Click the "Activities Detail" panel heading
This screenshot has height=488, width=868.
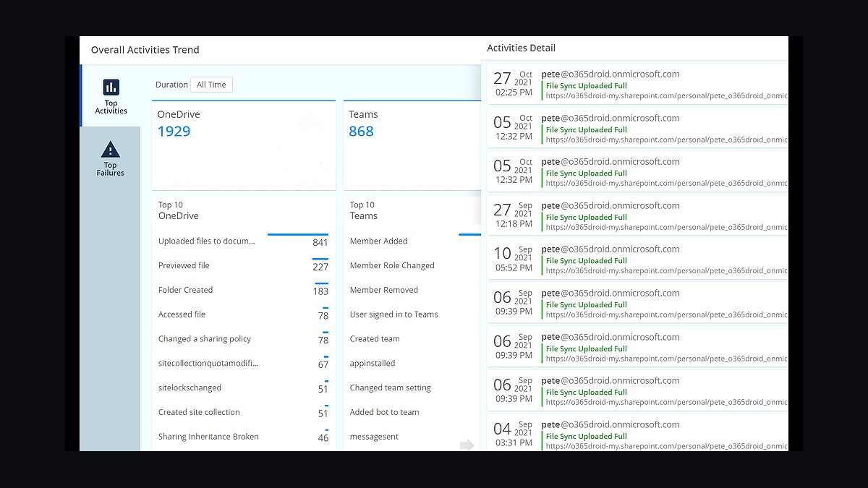522,48
